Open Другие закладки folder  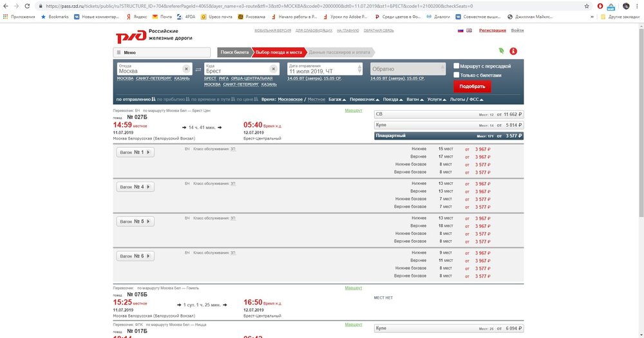click(x=620, y=17)
